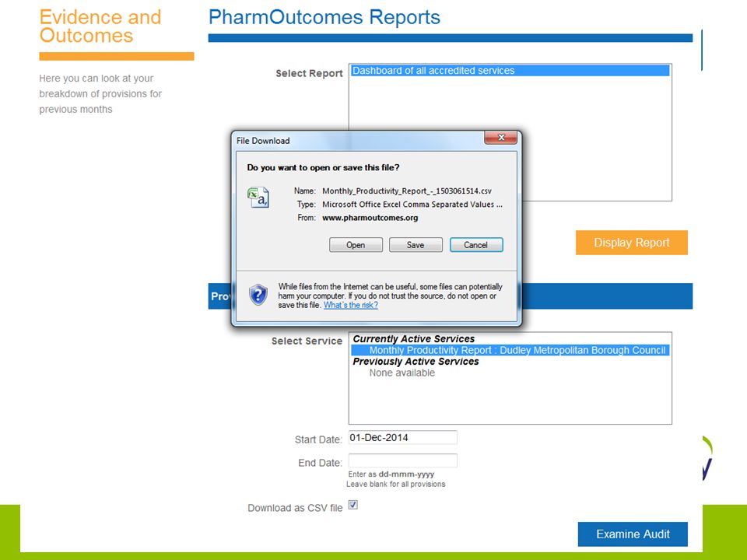The height and width of the screenshot is (560, 747).
Task: Save the Monthly Productivity Report file
Action: click(x=416, y=245)
